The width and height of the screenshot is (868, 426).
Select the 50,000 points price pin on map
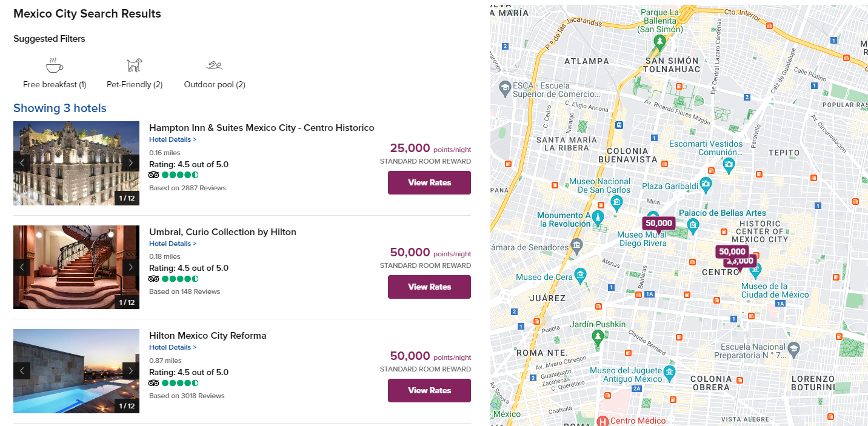[x=658, y=223]
